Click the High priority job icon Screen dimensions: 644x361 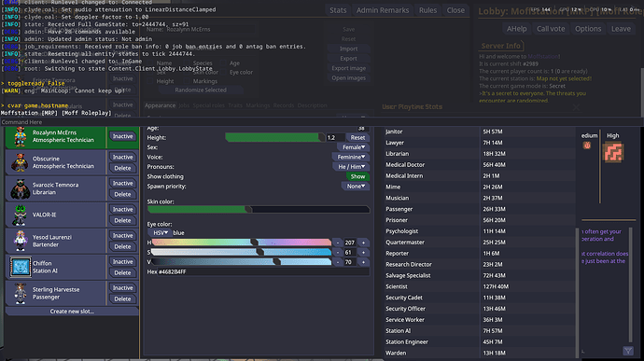(613, 152)
